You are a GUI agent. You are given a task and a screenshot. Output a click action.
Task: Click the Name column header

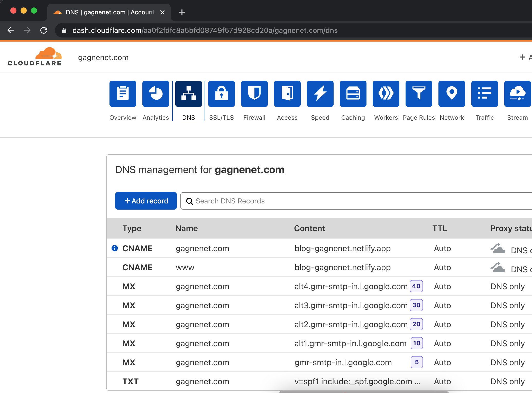(x=187, y=228)
